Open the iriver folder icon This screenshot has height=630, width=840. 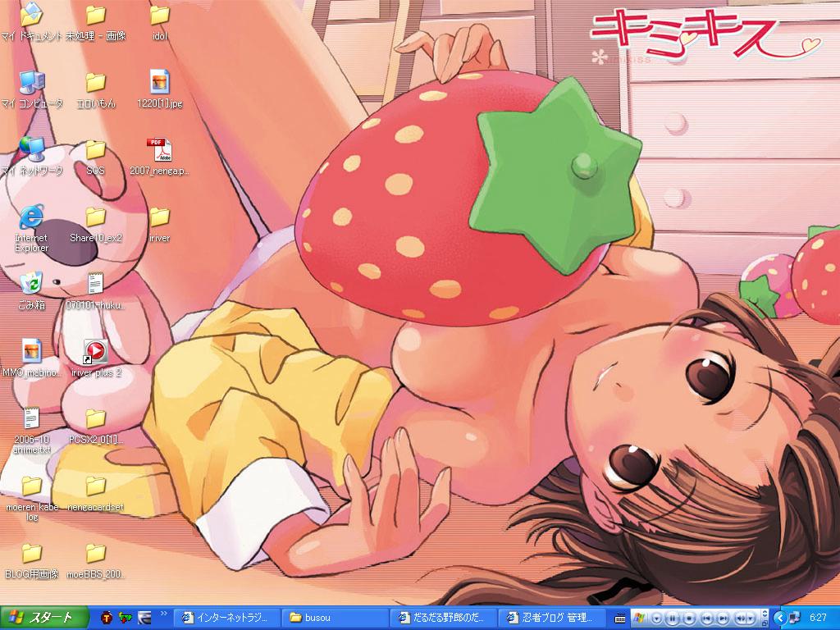(x=160, y=224)
